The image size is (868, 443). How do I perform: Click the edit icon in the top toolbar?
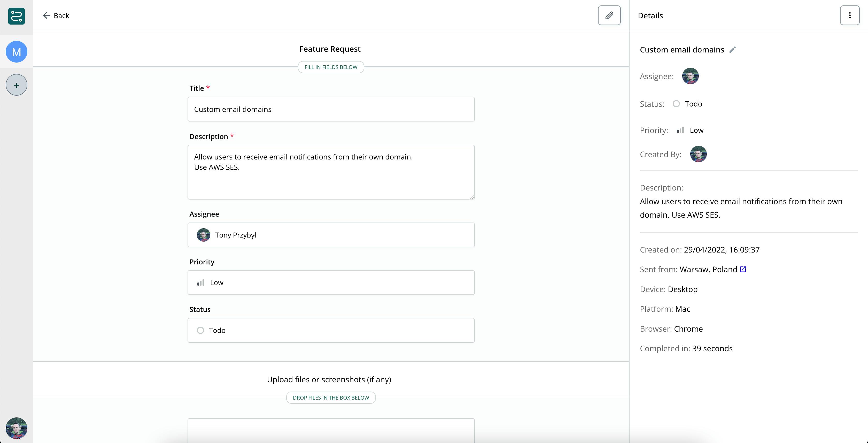point(609,15)
